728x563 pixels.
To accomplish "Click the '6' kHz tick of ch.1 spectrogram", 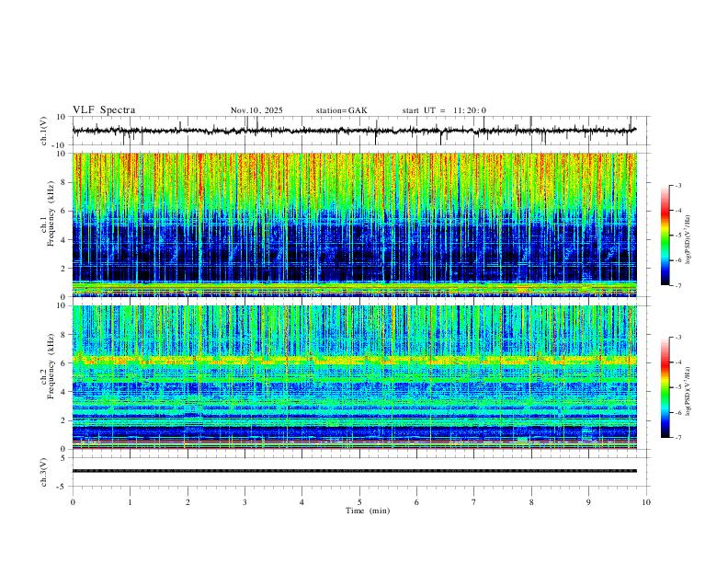I will [x=64, y=211].
